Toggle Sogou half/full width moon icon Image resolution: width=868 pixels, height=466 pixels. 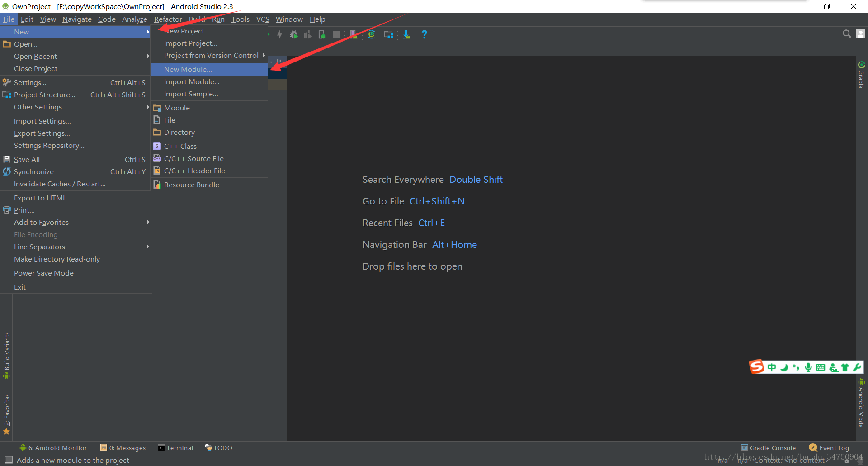click(x=784, y=367)
